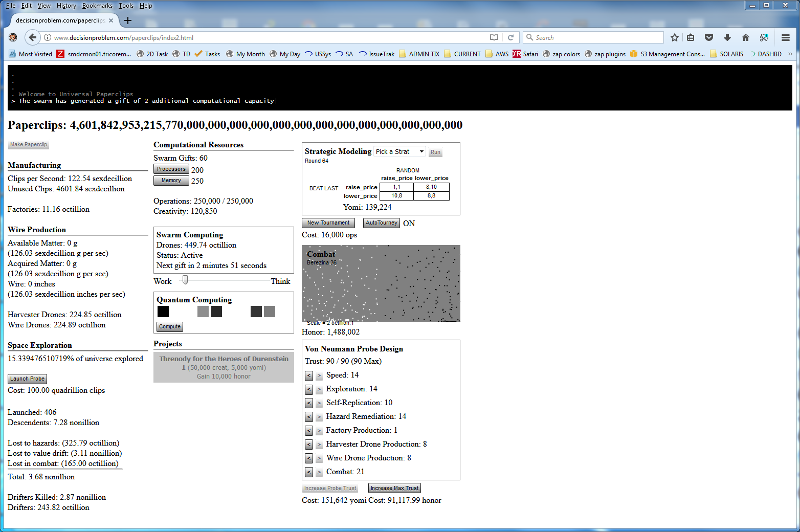
Task: Click the back arrow navigation button
Action: (x=33, y=37)
